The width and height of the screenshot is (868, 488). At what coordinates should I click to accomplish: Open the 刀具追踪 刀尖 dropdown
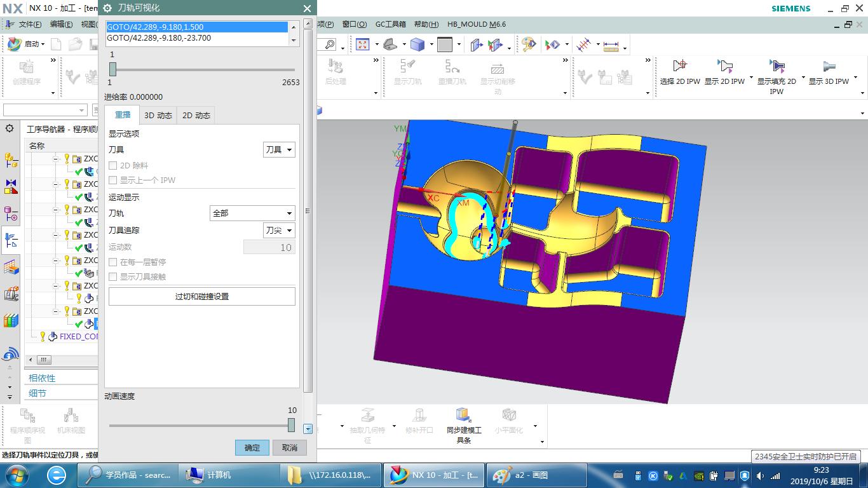coord(279,231)
